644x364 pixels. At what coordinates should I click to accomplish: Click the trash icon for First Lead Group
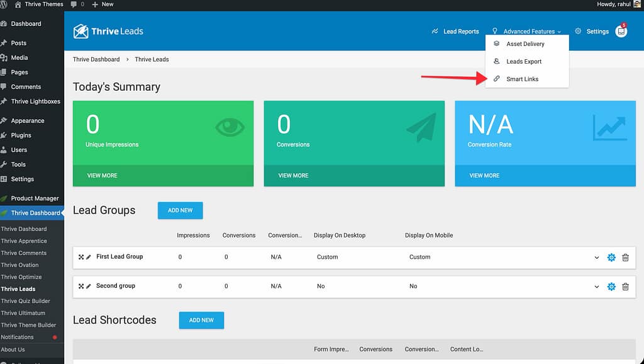(625, 258)
